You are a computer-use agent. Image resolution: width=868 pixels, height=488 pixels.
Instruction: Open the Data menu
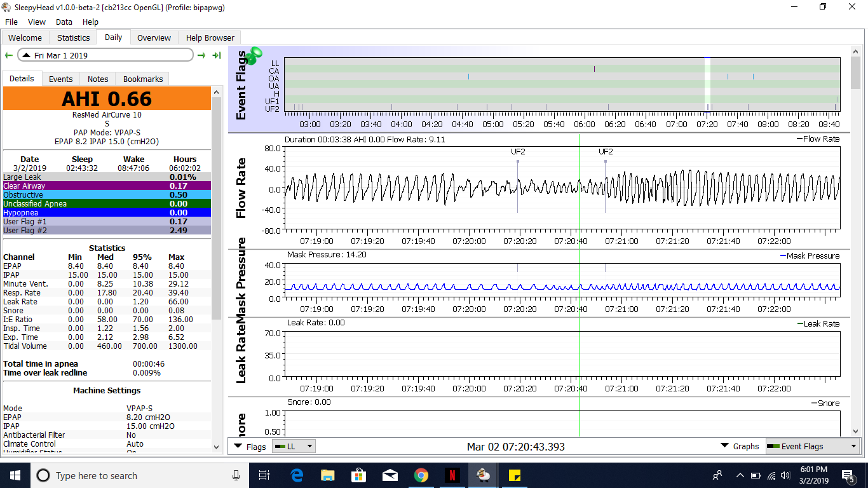[x=64, y=22]
